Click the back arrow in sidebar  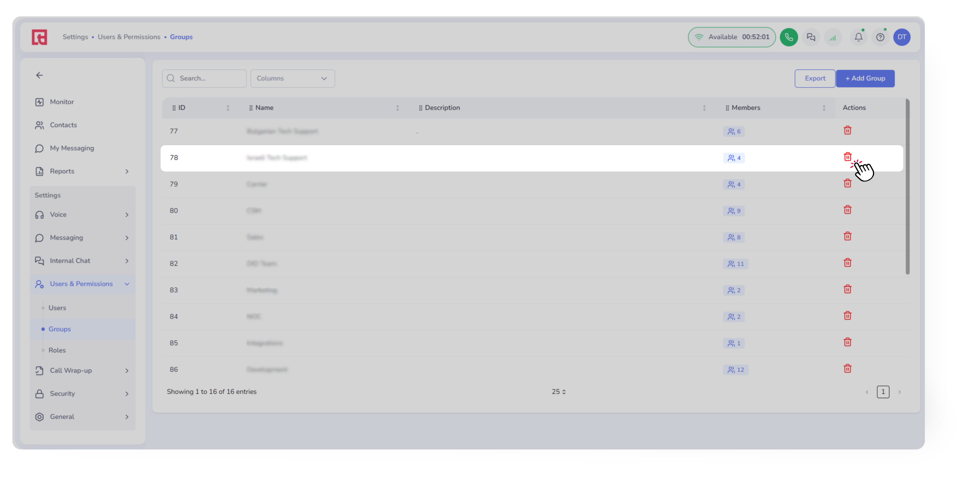click(x=40, y=75)
